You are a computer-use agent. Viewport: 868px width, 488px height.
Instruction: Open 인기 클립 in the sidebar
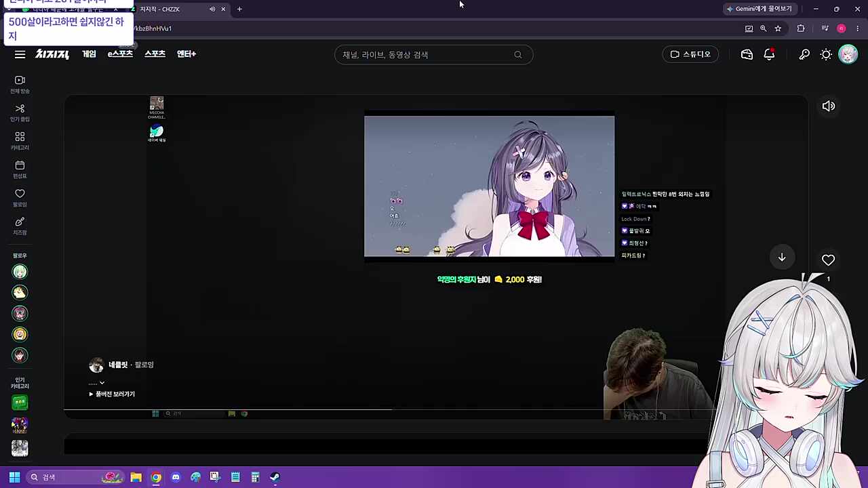[x=20, y=113]
